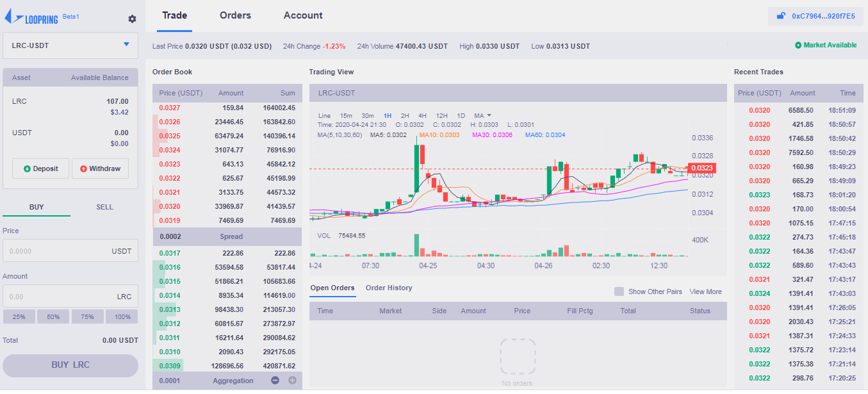Switch to the SELL side
The width and height of the screenshot is (868, 394).
coord(104,207)
